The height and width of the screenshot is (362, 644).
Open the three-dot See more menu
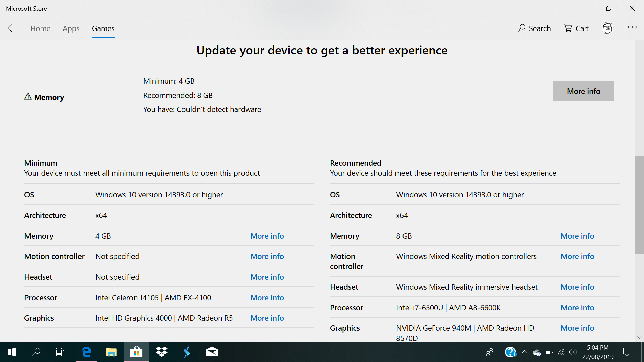tap(632, 27)
